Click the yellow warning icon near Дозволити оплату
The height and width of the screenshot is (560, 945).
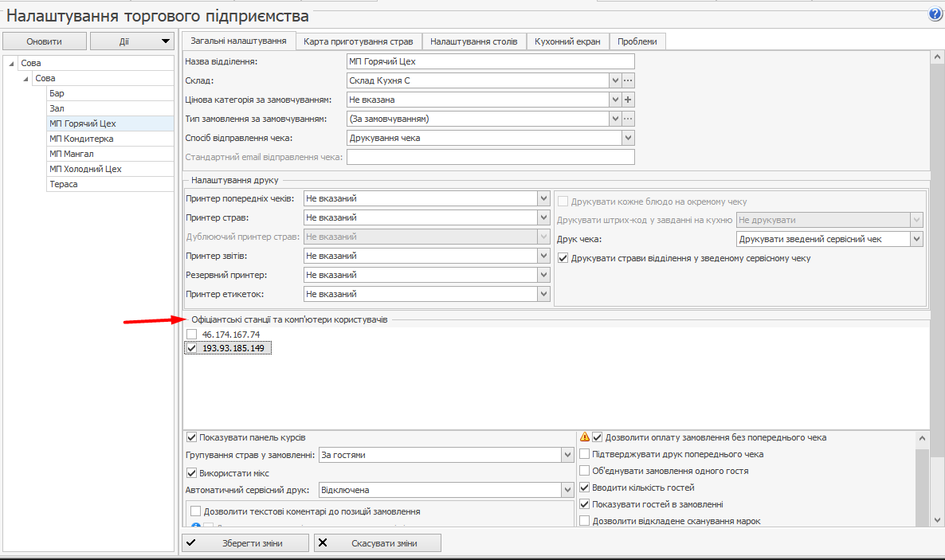point(585,437)
